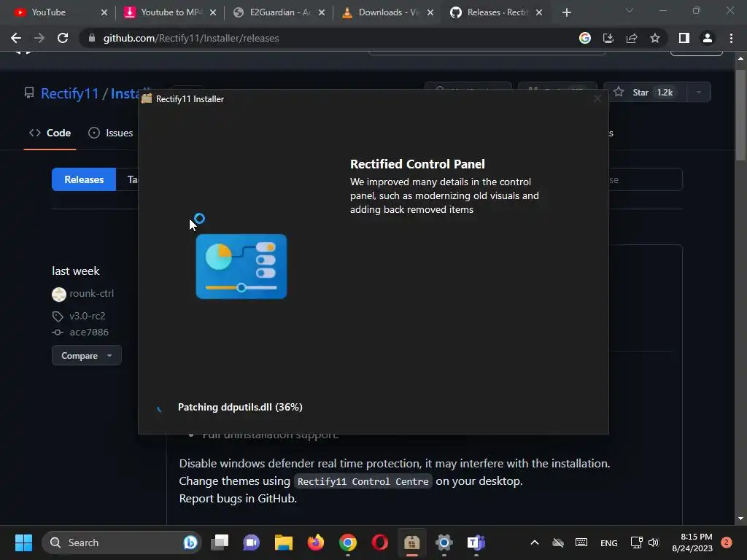747x560 pixels.
Task: Open the v3.0-rc2 tag link
Action: (x=88, y=316)
